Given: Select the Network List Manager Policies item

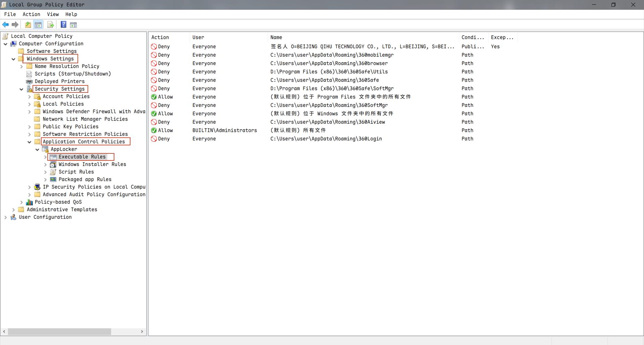Looking at the screenshot, I should pyautogui.click(x=85, y=119).
